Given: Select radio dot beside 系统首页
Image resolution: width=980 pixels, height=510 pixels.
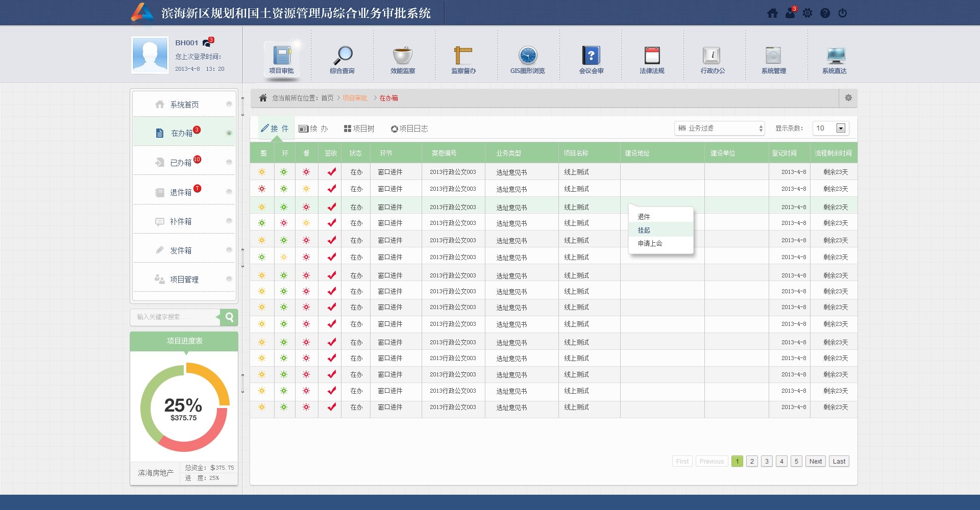Looking at the screenshot, I should coord(229,104).
